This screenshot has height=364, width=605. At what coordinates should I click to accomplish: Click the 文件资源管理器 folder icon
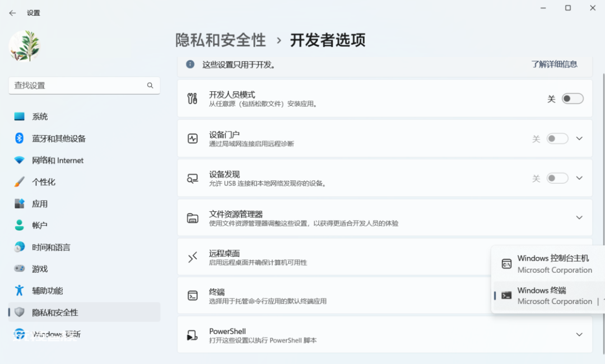193,218
